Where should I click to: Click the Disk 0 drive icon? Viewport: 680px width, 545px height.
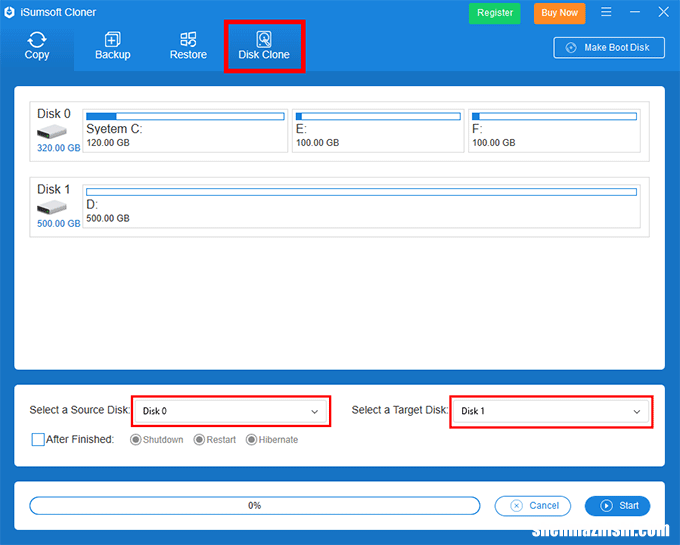[x=52, y=131]
